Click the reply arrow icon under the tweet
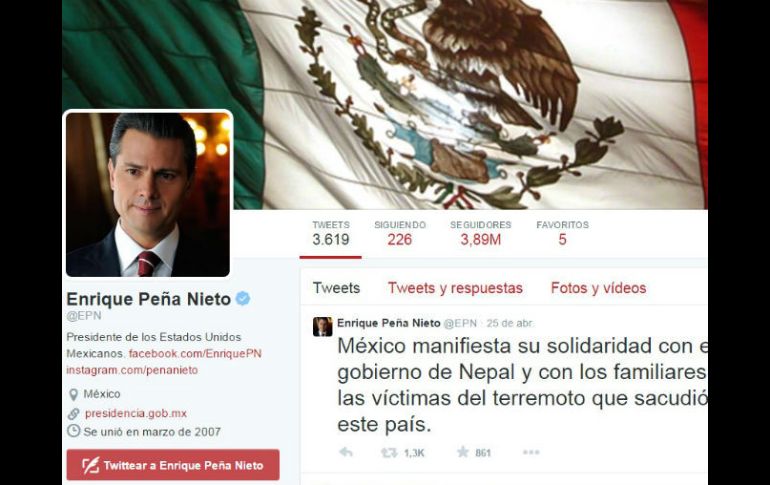770x485 pixels. [346, 452]
